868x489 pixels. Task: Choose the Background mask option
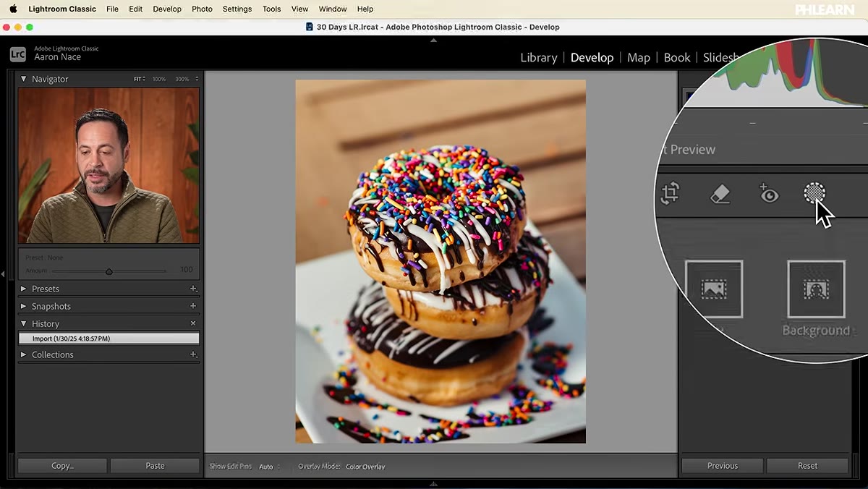pos(816,299)
